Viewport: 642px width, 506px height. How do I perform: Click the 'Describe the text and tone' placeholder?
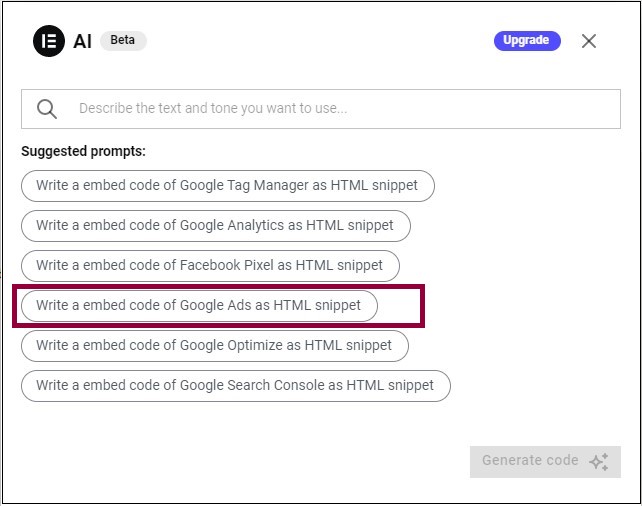pyautogui.click(x=213, y=108)
